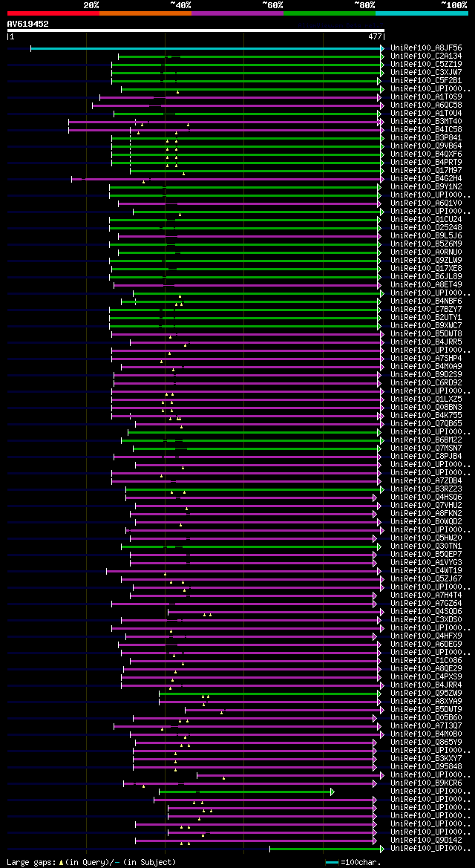Click the UniRef100_Q1LXZ5 label

(426, 399)
